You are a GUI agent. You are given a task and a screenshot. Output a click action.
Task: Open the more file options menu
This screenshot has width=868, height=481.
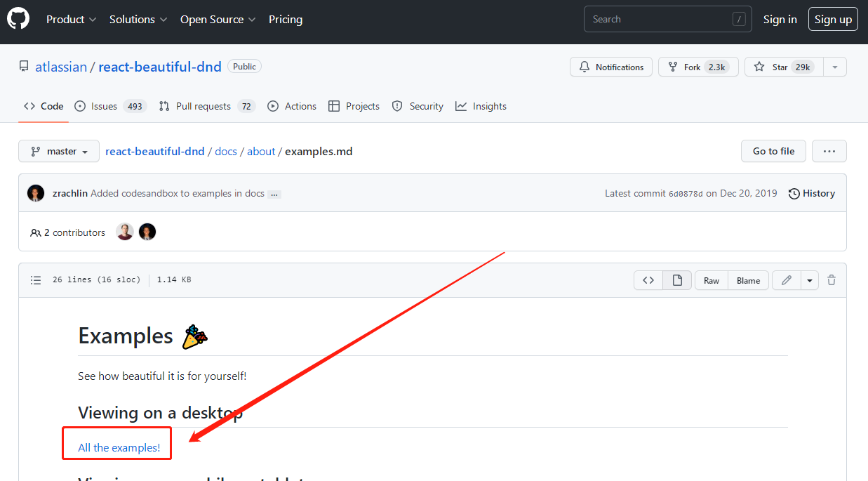829,151
